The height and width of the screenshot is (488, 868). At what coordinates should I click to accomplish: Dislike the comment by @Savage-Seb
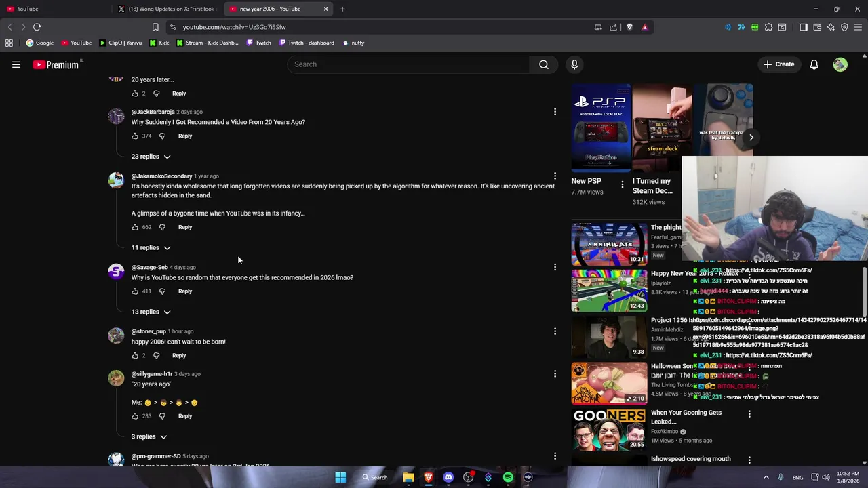[162, 291]
